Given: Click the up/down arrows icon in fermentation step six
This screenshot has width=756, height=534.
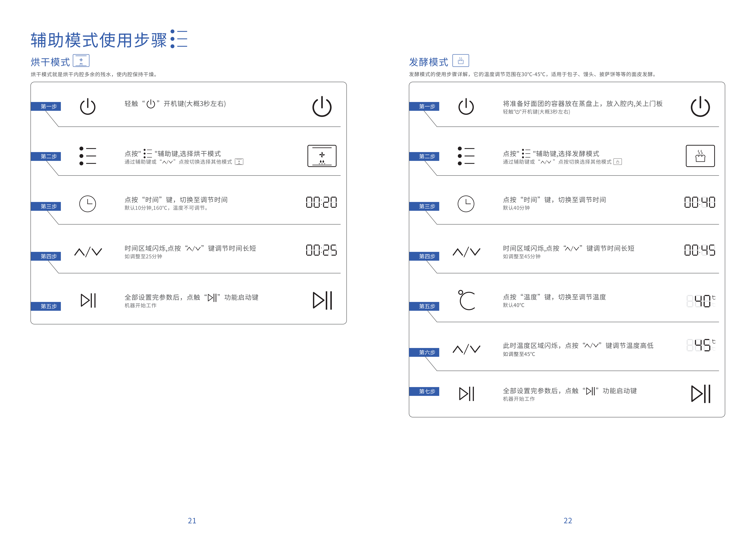Looking at the screenshot, I should click(x=466, y=349).
